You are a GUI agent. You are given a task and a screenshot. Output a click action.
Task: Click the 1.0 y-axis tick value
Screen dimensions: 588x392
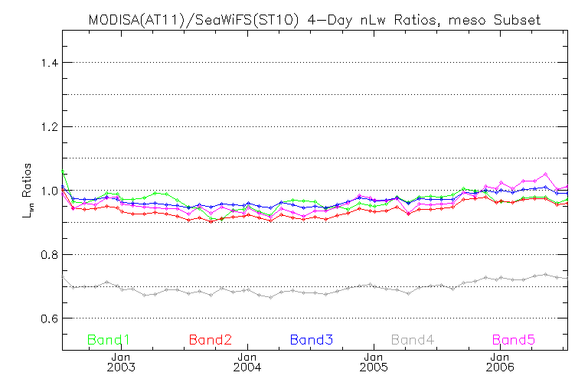(x=50, y=191)
